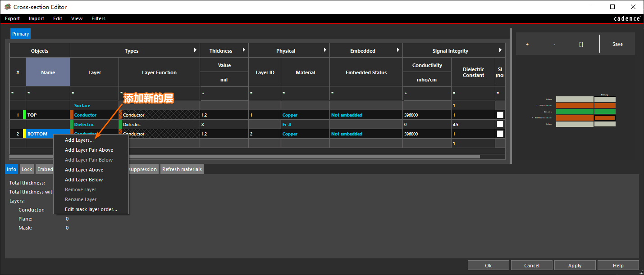Click the minus zoom-out button in preview panel
The height and width of the screenshot is (275, 644).
click(554, 44)
